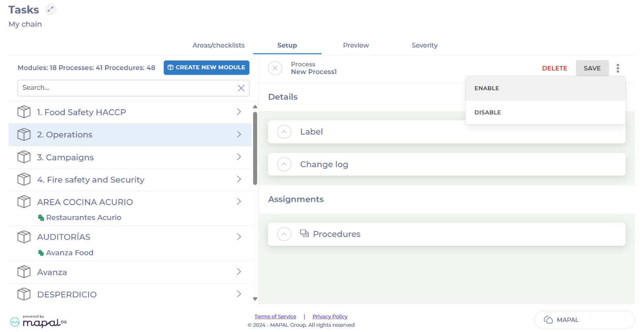
Task: Choose DISABLE from the dropdown menu
Action: [x=545, y=112]
